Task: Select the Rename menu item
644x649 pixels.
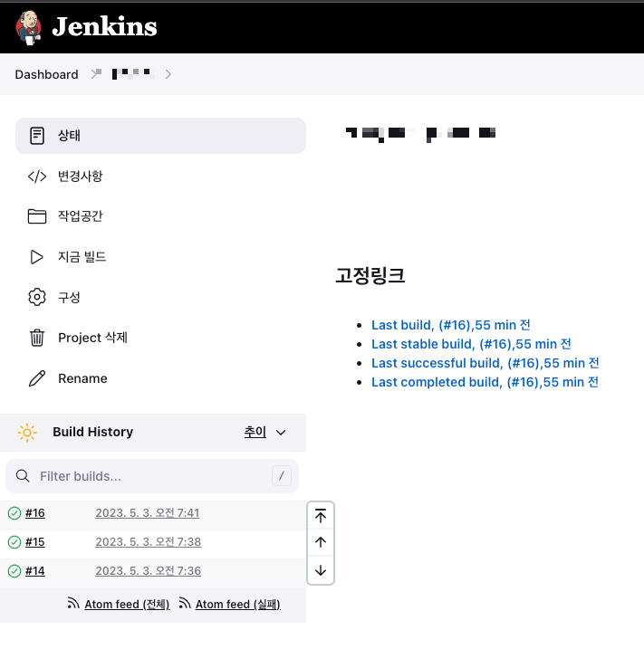Action: coord(82,378)
